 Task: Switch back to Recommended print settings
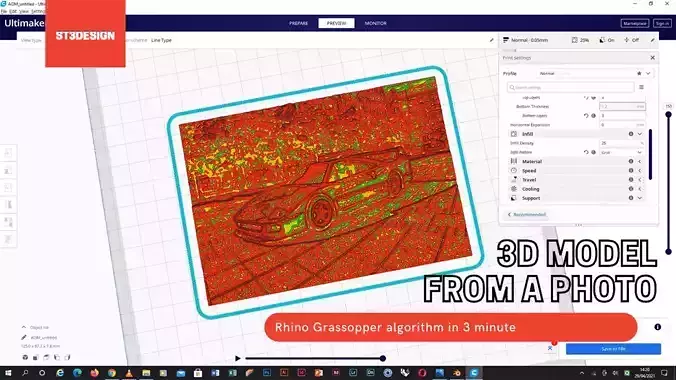526,214
